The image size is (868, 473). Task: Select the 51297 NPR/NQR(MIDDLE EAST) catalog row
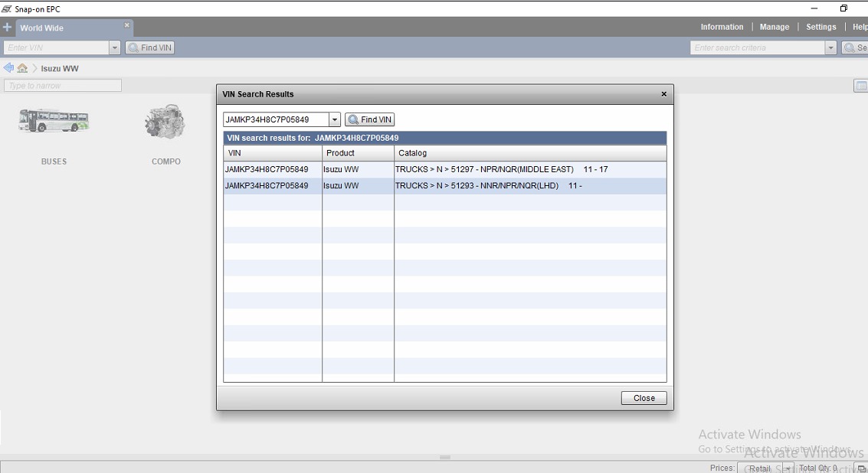pos(445,169)
